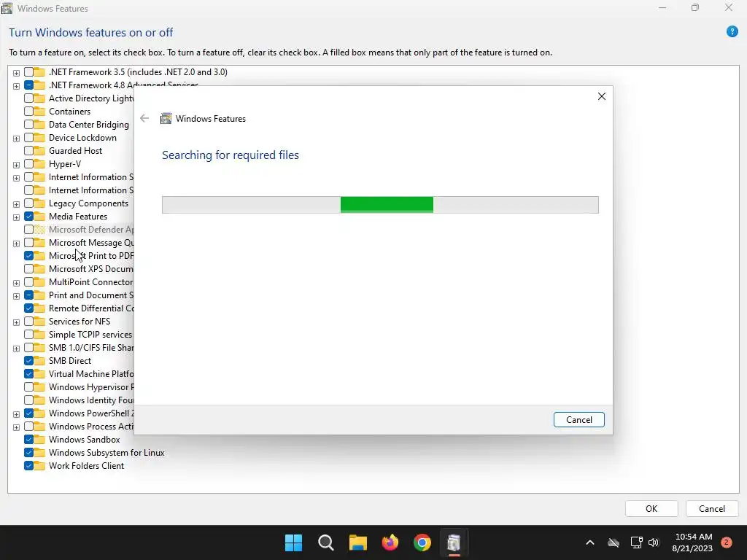This screenshot has height=560, width=747.
Task: Select the Data Center Bridging row
Action: (88, 125)
